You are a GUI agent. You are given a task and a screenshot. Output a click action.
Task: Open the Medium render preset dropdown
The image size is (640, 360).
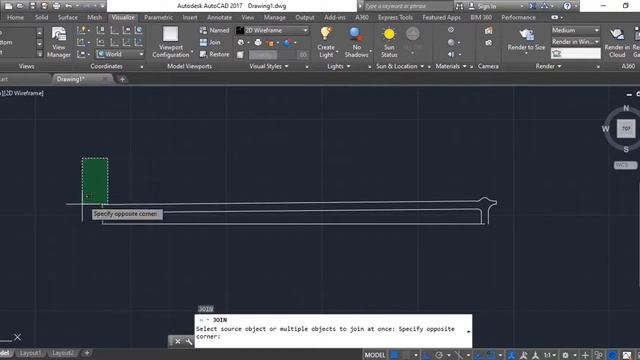(x=576, y=30)
